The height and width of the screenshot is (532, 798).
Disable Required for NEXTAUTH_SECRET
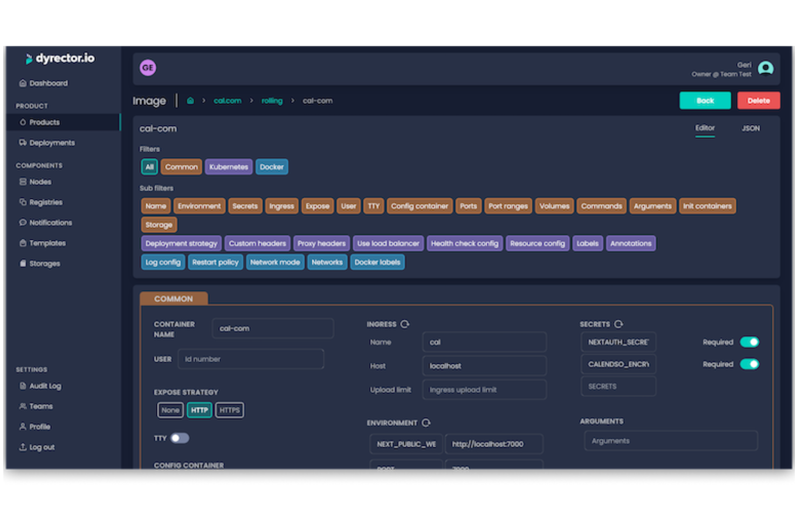click(749, 342)
